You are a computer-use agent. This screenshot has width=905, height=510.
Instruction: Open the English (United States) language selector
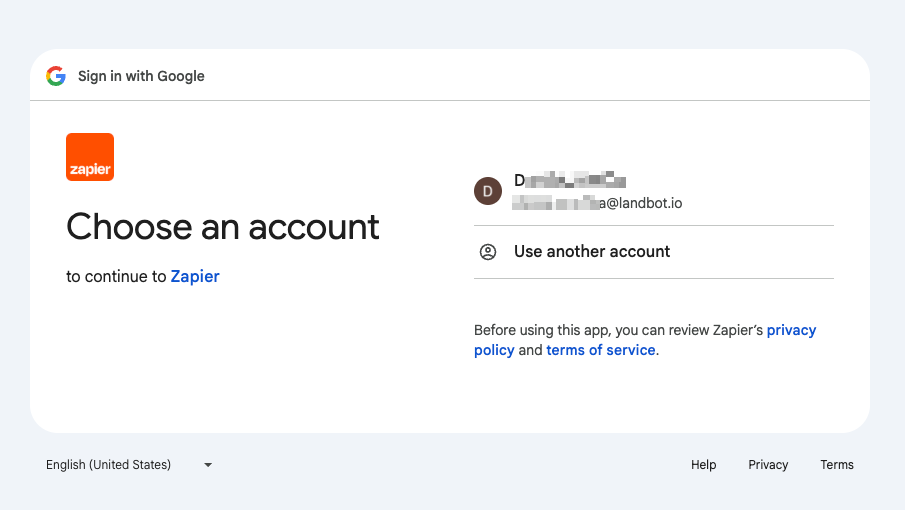[x=109, y=465]
